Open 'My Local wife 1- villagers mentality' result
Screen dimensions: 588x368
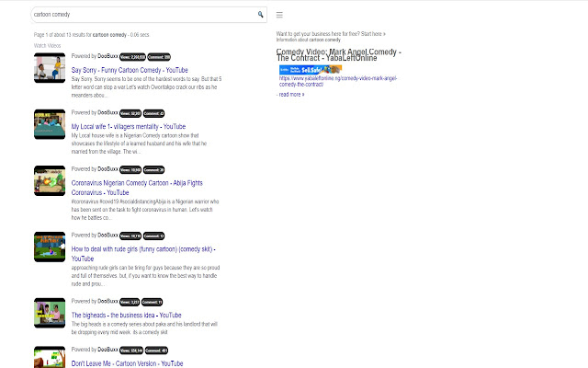point(129,127)
